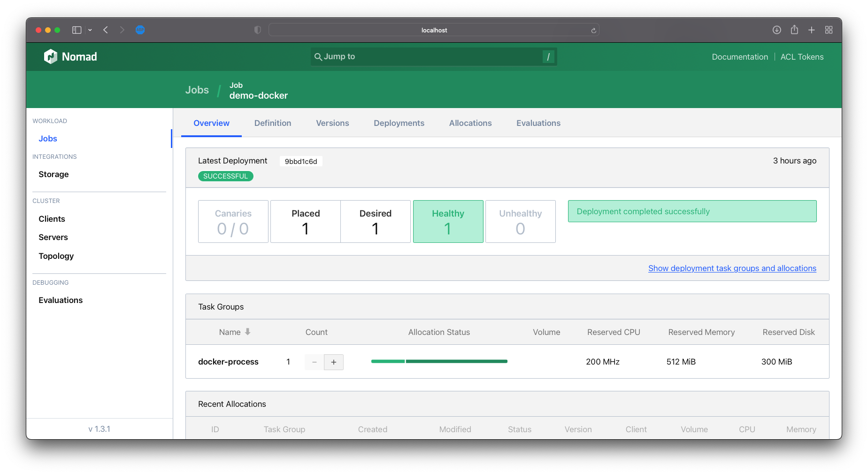Open Storage in the sidebar
The width and height of the screenshot is (868, 474).
pos(54,174)
